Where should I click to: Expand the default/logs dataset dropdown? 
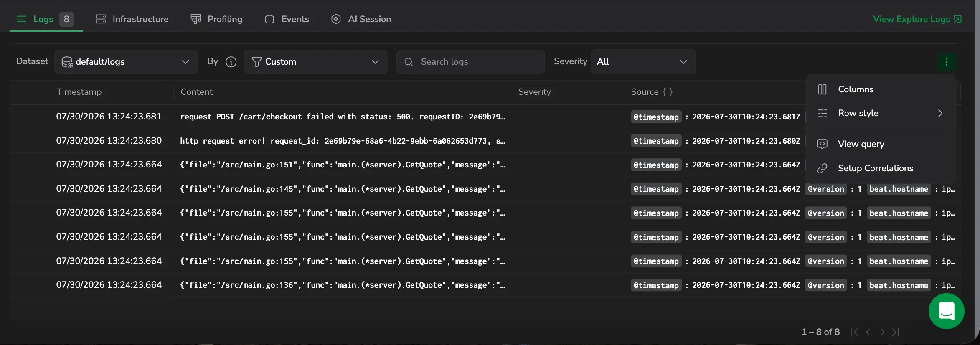126,62
